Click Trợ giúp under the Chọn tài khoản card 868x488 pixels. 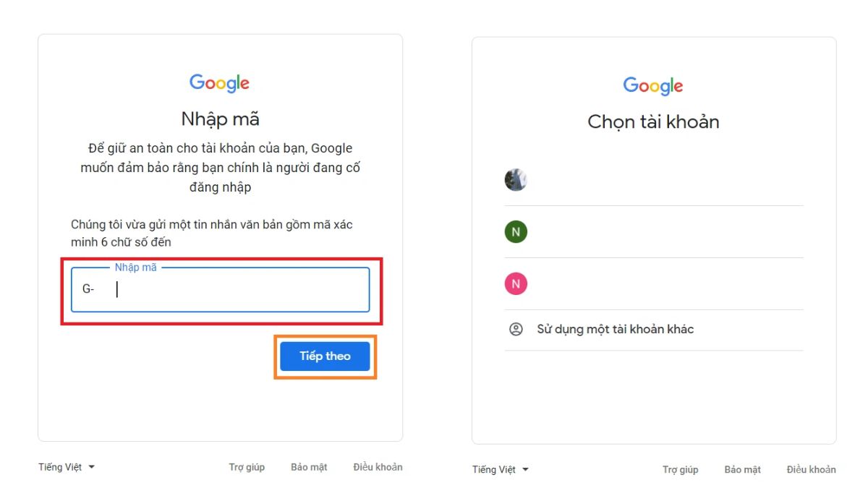[681, 470]
